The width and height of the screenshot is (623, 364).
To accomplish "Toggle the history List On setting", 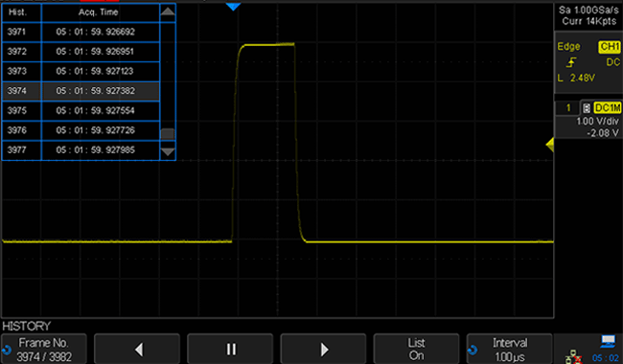I will tap(416, 350).
